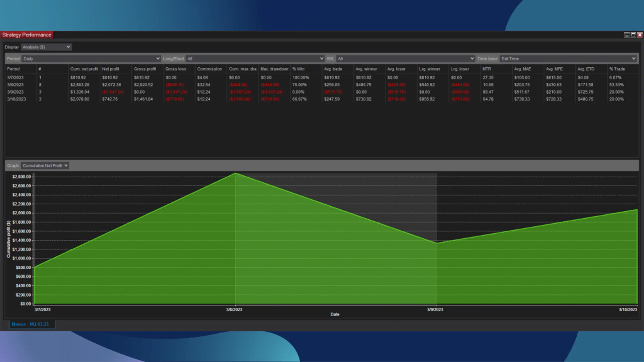Maximize the Strategy Performance window
This screenshot has width=644, height=362.
633,35
